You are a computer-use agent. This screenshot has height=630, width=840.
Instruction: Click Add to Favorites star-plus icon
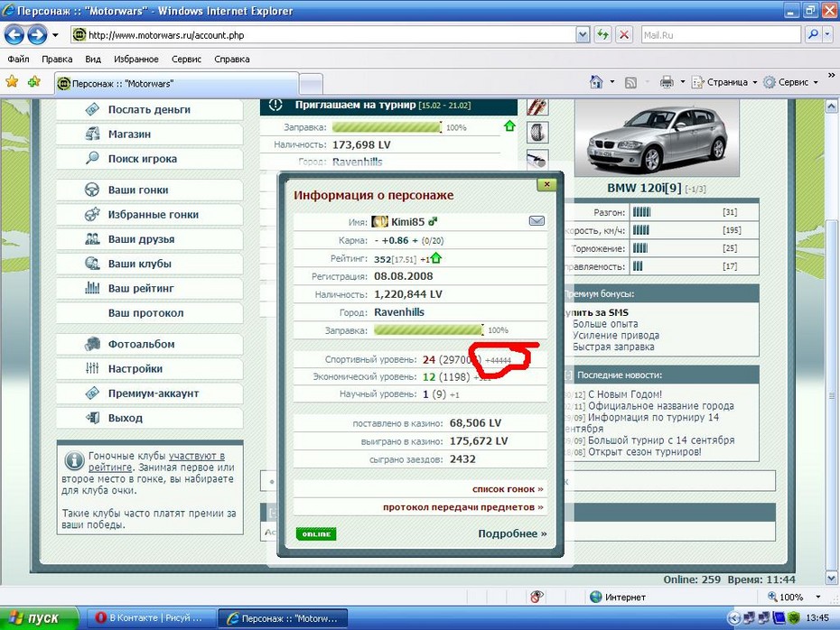pos(34,82)
